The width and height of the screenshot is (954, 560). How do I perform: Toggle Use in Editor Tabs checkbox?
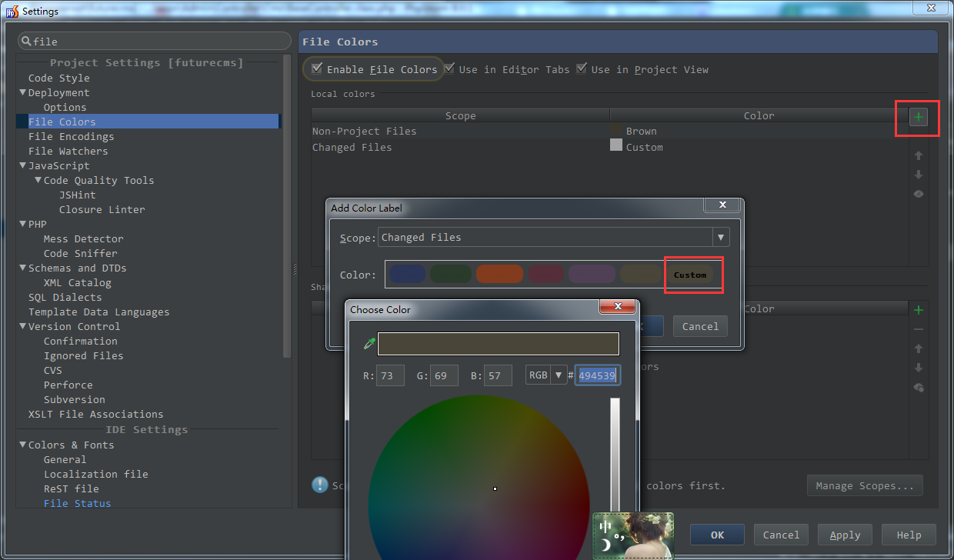pos(449,68)
